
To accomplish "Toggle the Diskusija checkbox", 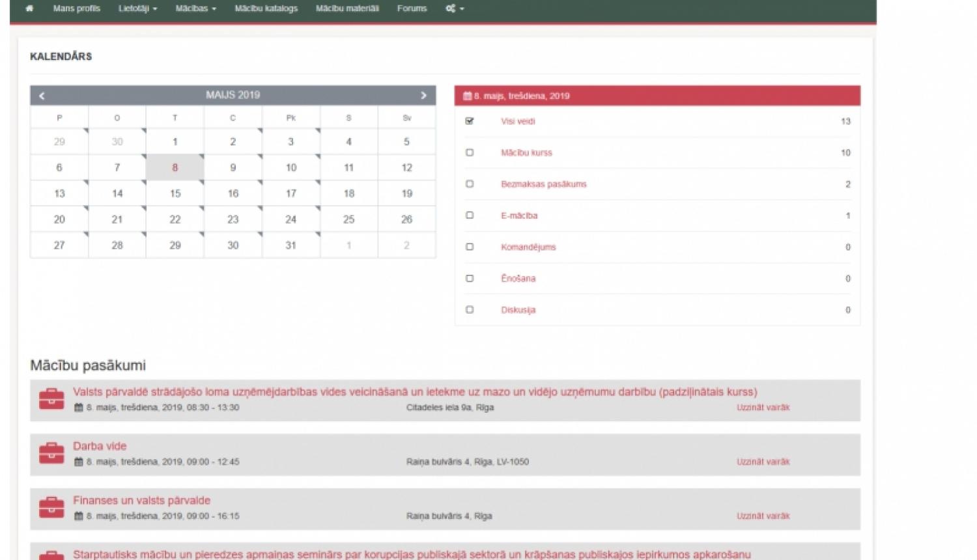I will (470, 309).
